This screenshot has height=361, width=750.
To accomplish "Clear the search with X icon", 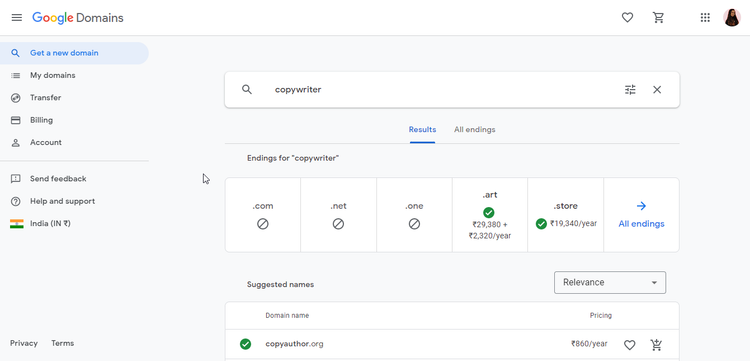I will point(657,89).
